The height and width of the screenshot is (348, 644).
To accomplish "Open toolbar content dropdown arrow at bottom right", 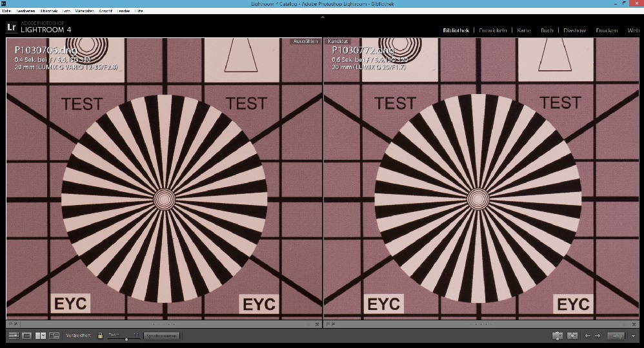I will [634, 336].
